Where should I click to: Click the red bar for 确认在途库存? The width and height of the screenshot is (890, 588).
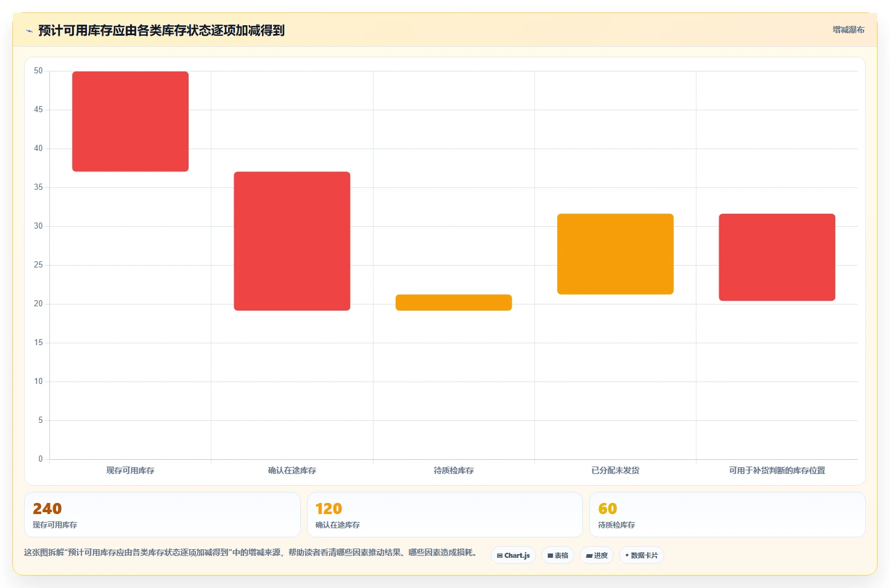pyautogui.click(x=292, y=241)
